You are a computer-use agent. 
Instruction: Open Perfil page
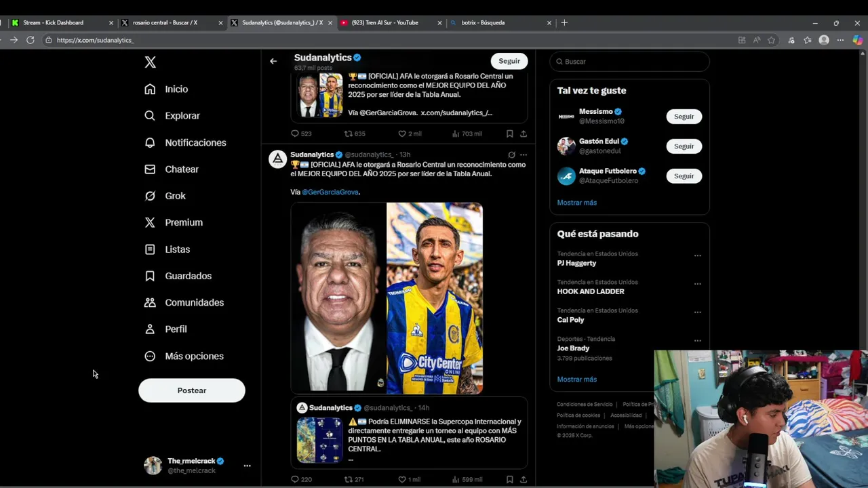pyautogui.click(x=165, y=329)
